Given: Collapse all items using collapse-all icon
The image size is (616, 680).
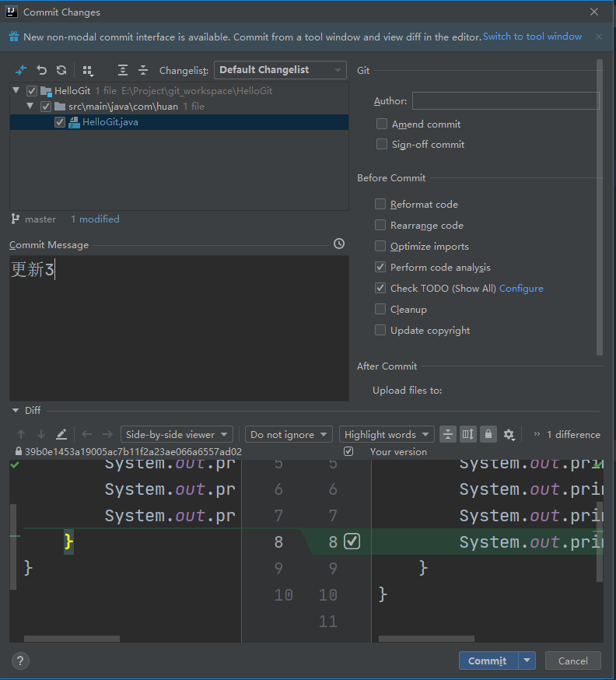Looking at the screenshot, I should point(143,70).
